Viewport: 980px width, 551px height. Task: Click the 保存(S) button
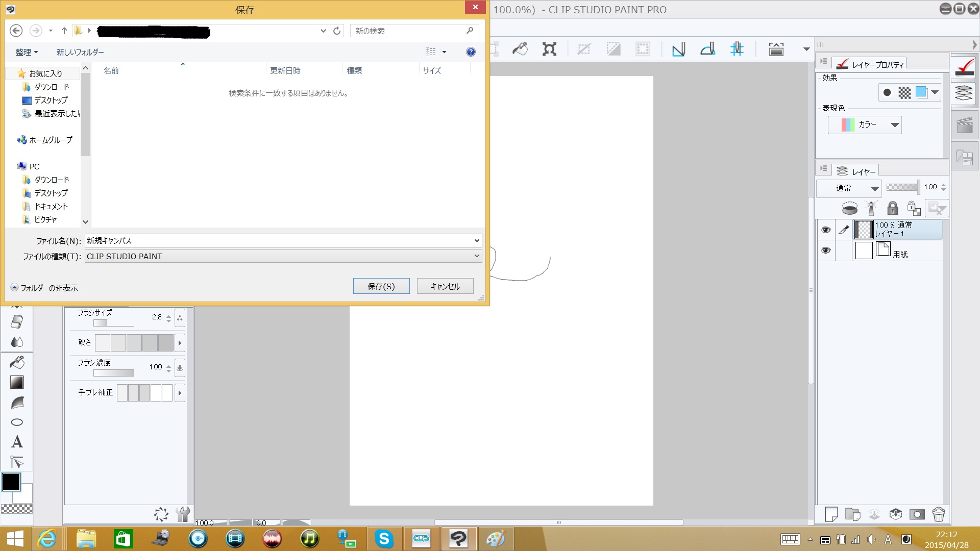[381, 286]
